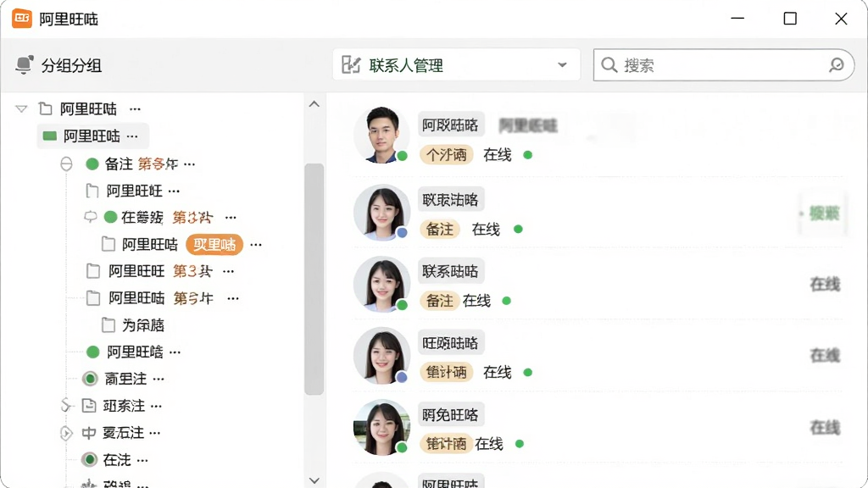
Task: Select radio button before the row ending 里注
Action: pos(90,379)
